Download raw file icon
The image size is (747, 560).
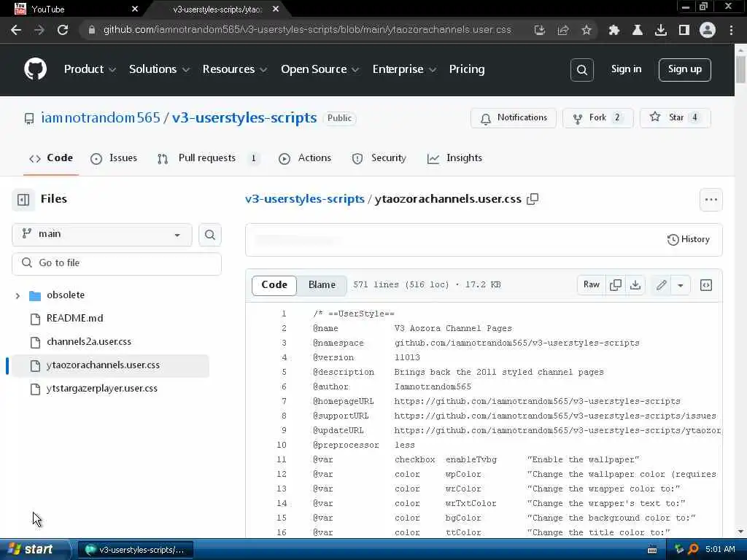[x=635, y=285]
